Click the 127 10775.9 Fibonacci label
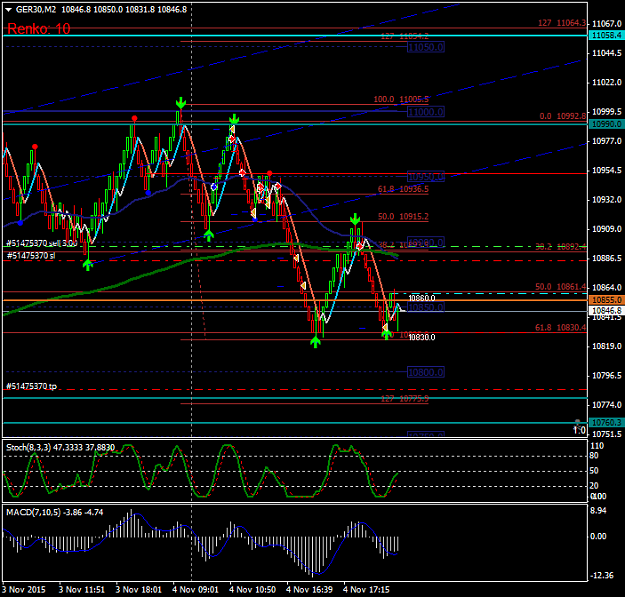The height and width of the screenshot is (597, 625). point(405,398)
